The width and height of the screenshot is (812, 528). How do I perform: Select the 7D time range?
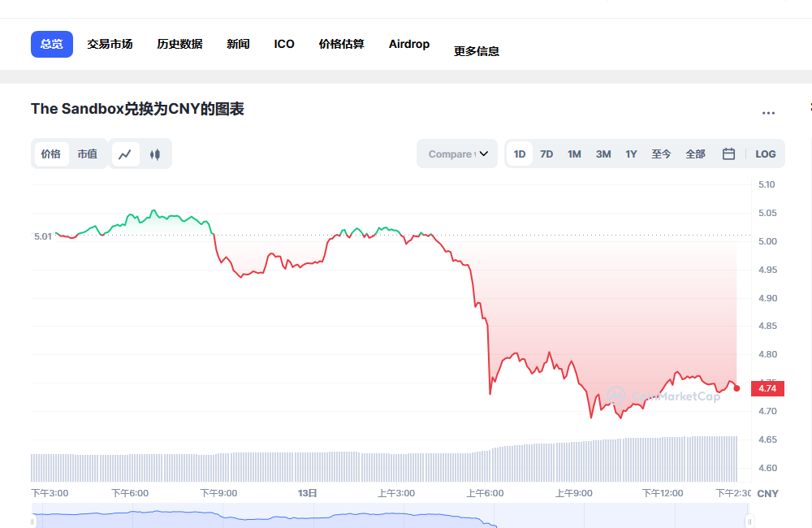546,154
